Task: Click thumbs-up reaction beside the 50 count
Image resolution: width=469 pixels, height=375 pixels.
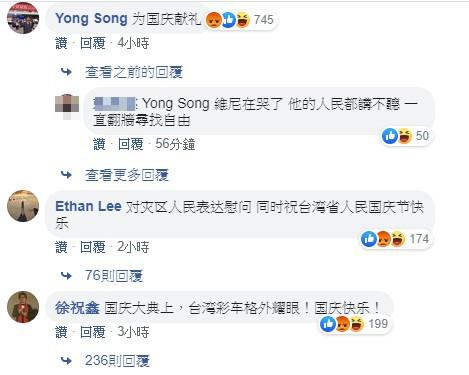Action: pos(390,136)
